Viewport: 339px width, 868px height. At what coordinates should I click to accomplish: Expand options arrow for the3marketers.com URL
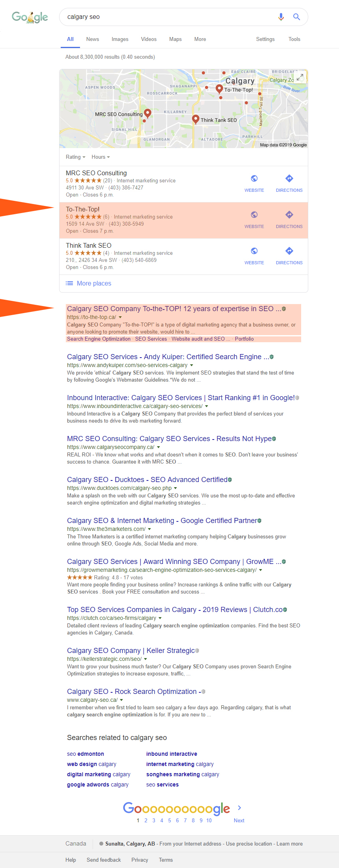tap(149, 529)
